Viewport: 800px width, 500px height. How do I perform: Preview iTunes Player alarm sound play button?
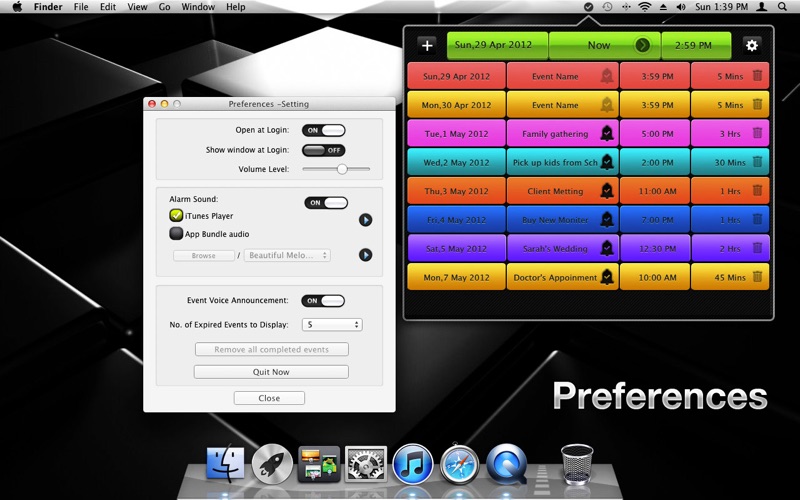click(x=365, y=220)
